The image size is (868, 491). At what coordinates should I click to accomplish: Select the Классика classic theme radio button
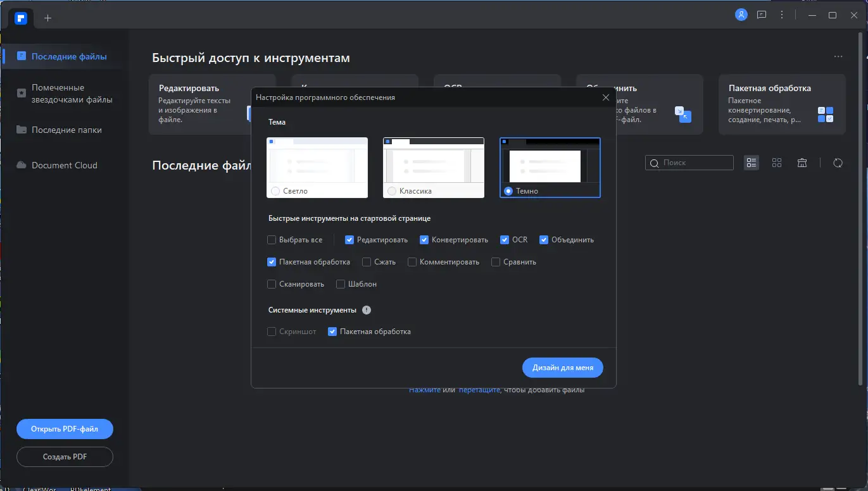click(392, 191)
